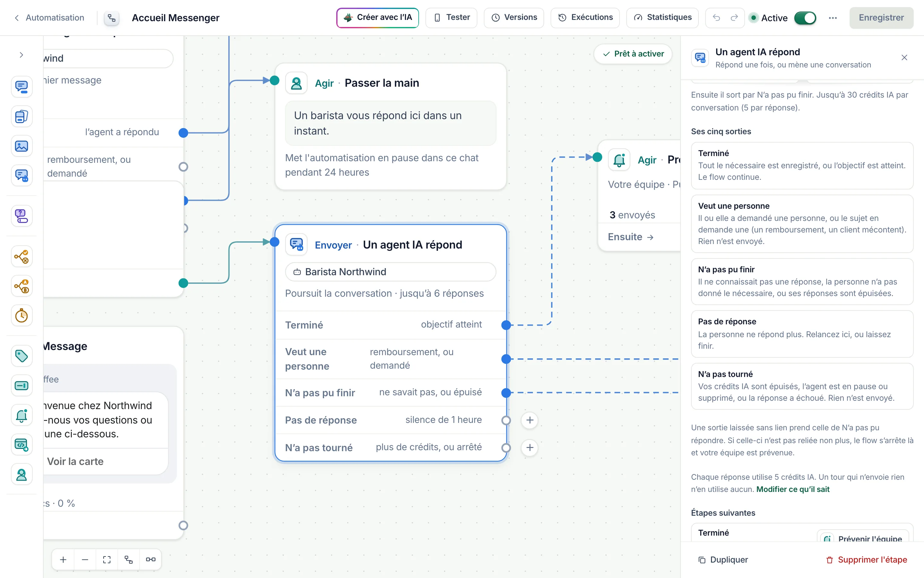
Task: Zoom in on the canvas
Action: [64, 560]
